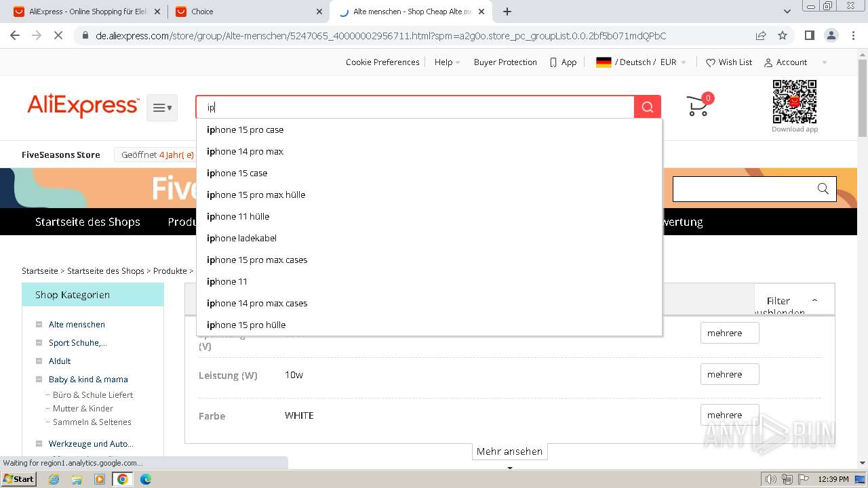Select suggestion iphone 15 case
Viewport: 868px width, 488px height.
point(429,173)
